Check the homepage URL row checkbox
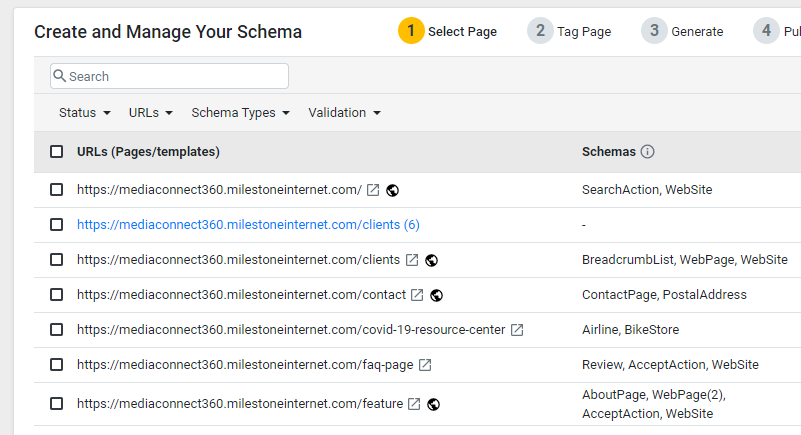 tap(57, 189)
